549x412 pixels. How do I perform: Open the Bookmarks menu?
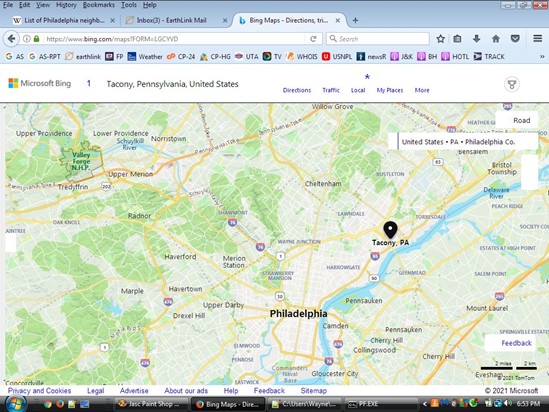(x=98, y=5)
